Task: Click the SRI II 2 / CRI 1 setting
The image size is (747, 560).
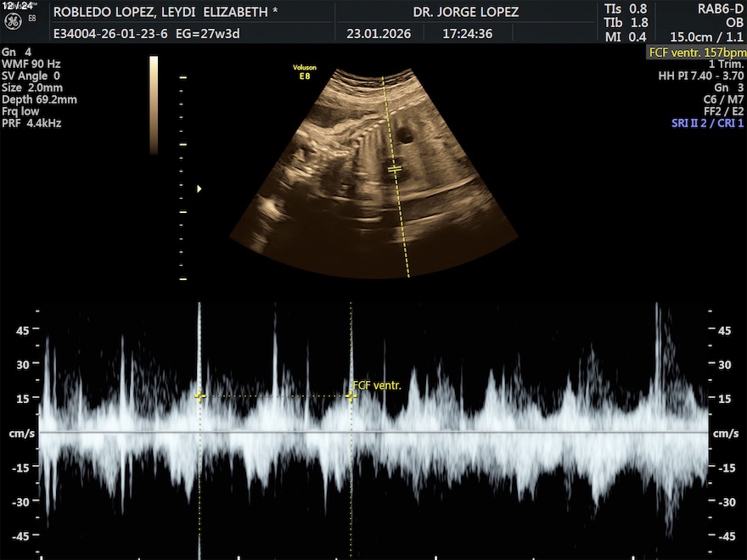Action: (707, 123)
